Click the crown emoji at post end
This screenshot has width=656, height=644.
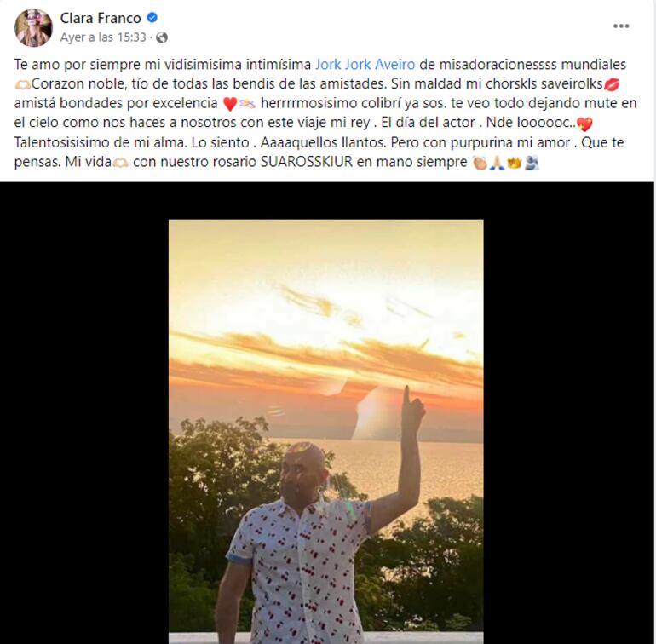pos(514,163)
